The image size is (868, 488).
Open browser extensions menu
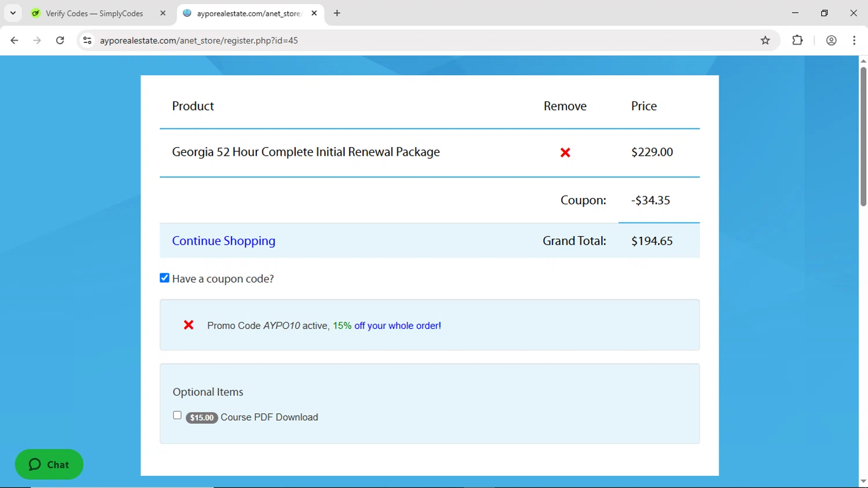pos(797,41)
